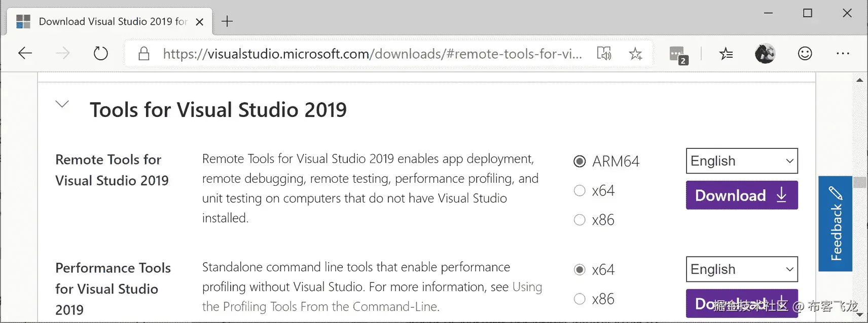The width and height of the screenshot is (868, 323).
Task: Open the Settings and more ellipsis menu
Action: click(843, 53)
